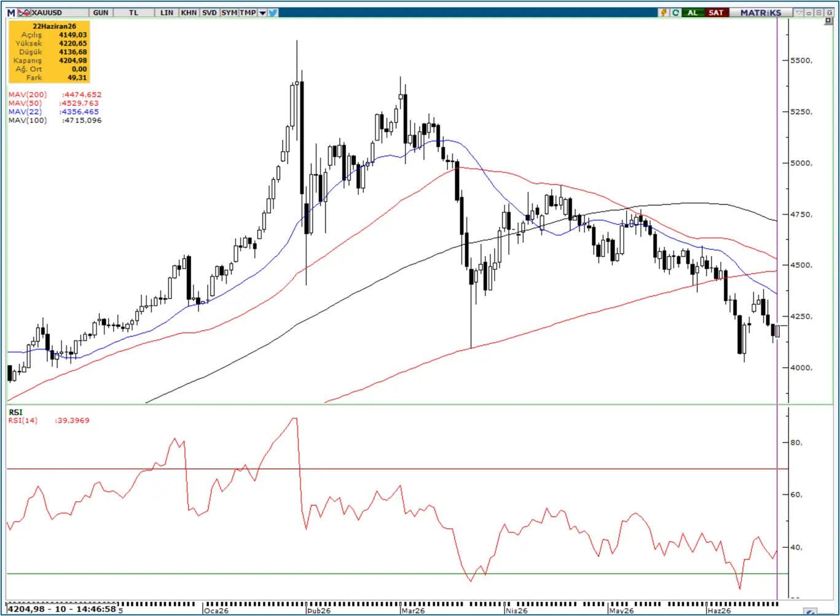Click the lightning bolt icon
Screen dimensions: 840x616
(664, 12)
